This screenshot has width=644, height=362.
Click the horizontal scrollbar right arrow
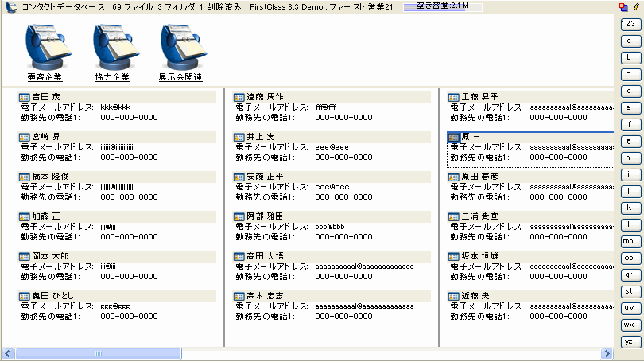pyautogui.click(x=607, y=352)
